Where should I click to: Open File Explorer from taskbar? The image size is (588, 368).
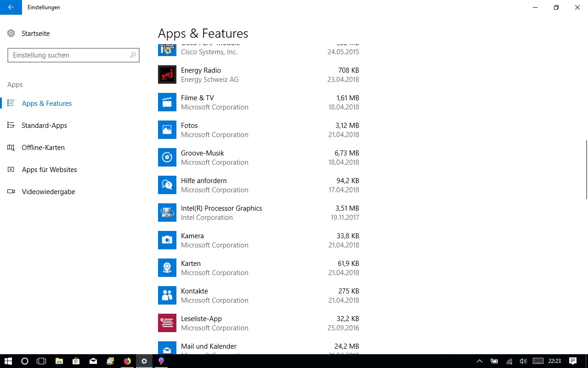[x=59, y=361]
